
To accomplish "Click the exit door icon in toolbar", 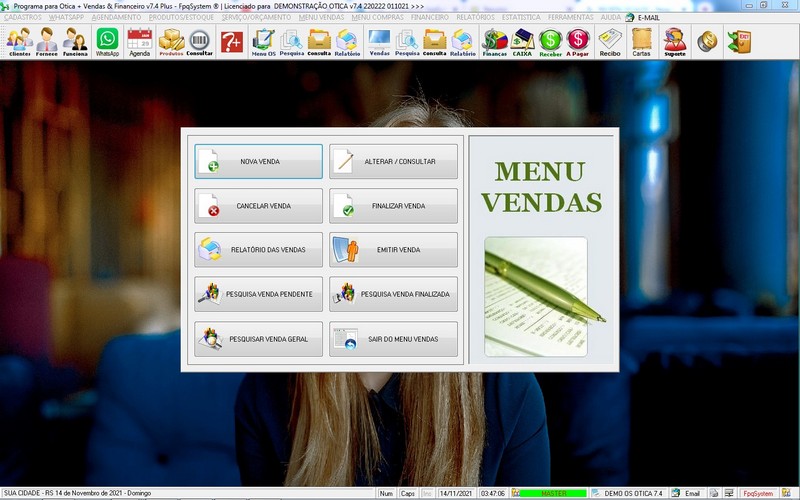I will 739,41.
